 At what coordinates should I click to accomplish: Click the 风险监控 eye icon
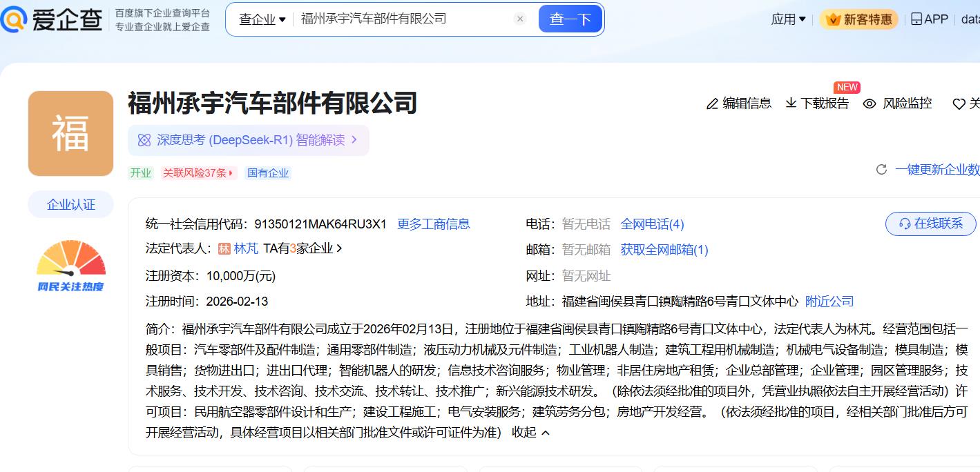(x=869, y=104)
